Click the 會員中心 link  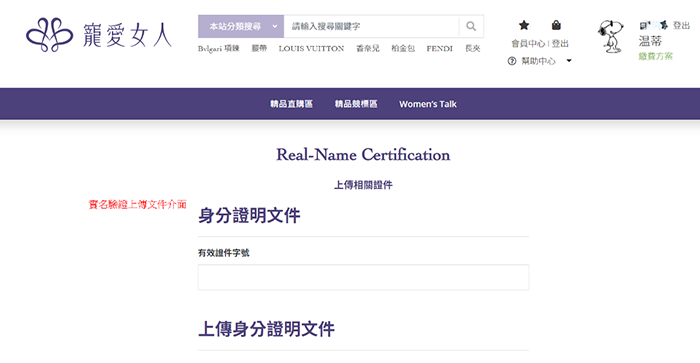[x=528, y=43]
